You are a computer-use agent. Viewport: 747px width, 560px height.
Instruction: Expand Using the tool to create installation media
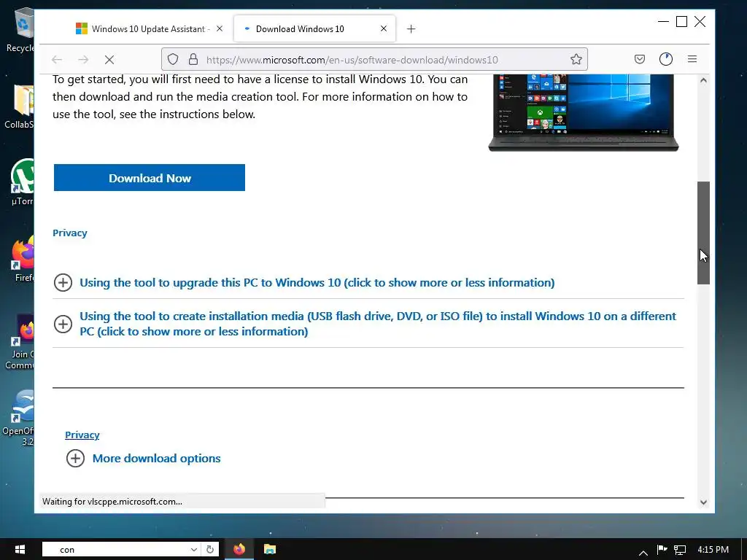(x=378, y=324)
